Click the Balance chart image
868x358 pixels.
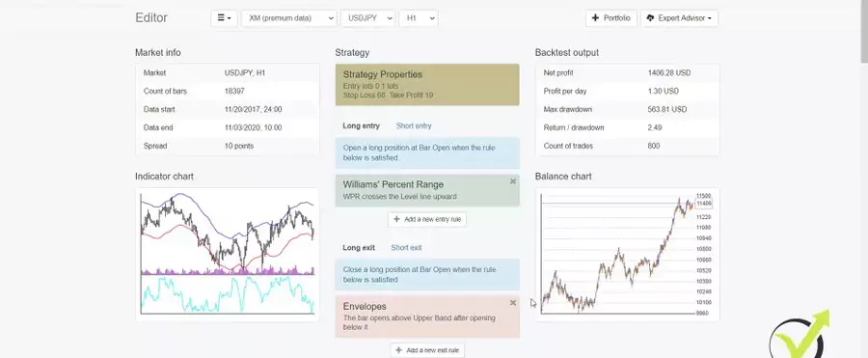pos(627,255)
